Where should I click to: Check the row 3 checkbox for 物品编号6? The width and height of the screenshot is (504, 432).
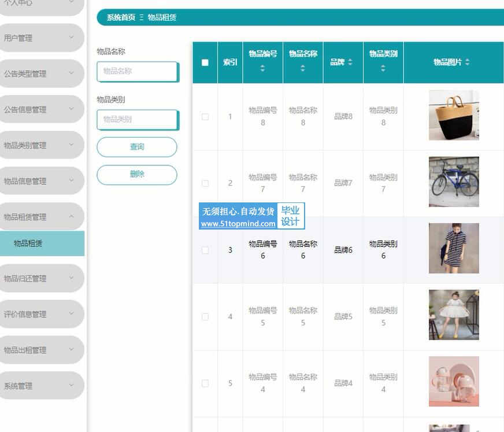click(205, 250)
